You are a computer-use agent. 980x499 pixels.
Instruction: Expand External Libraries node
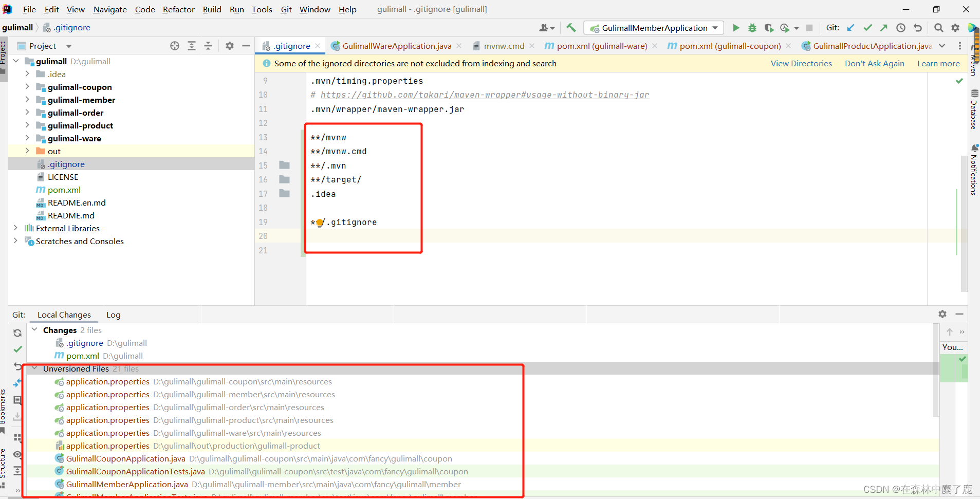click(15, 228)
